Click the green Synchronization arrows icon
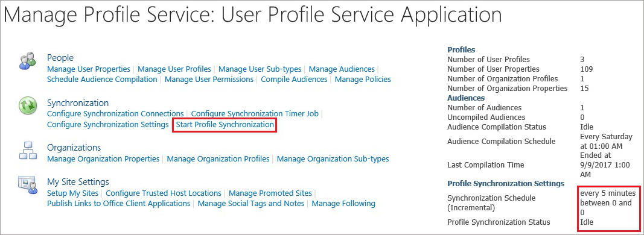 click(x=28, y=106)
